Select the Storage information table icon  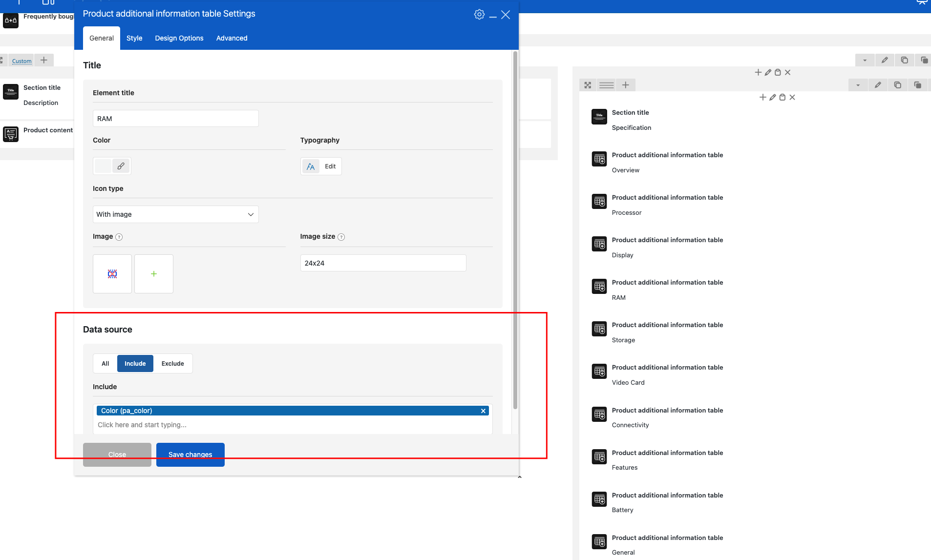click(599, 329)
